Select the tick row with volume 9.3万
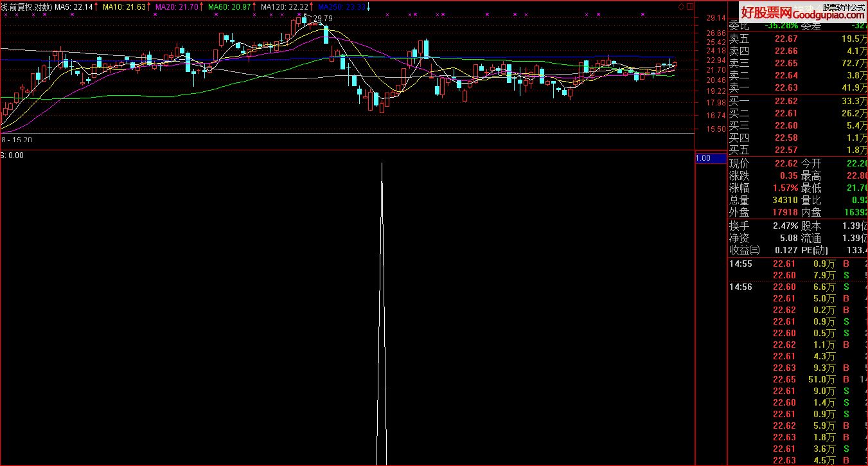Screen dimensions: 868x466 [x=798, y=368]
